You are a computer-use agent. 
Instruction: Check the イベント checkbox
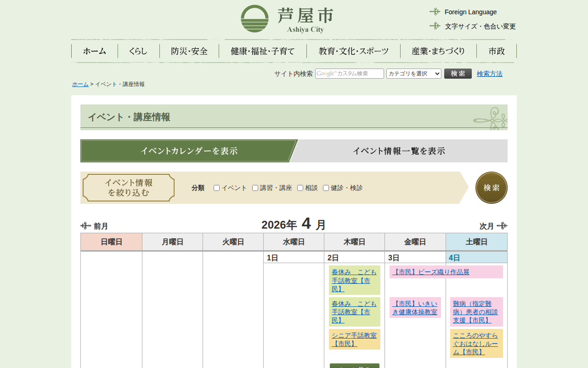217,188
